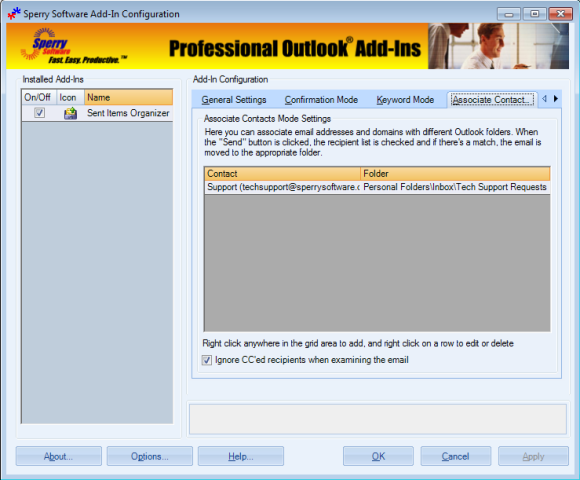Select the Sent Items Organizer name
This screenshot has width=580, height=480.
[x=128, y=113]
